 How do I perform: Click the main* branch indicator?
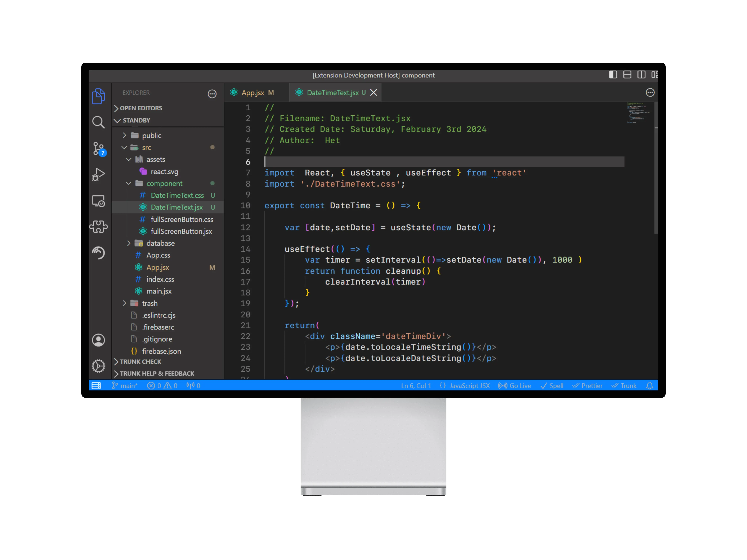tap(125, 385)
